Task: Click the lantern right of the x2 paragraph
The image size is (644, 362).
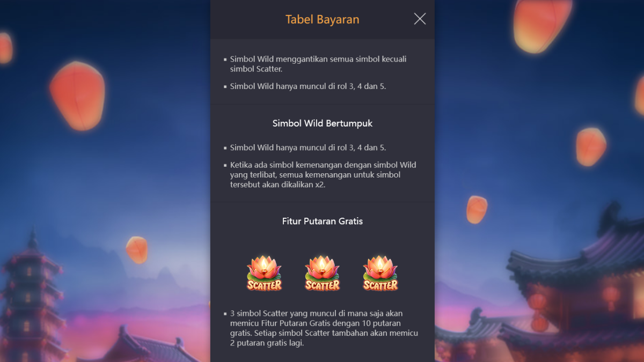Action: point(477,209)
